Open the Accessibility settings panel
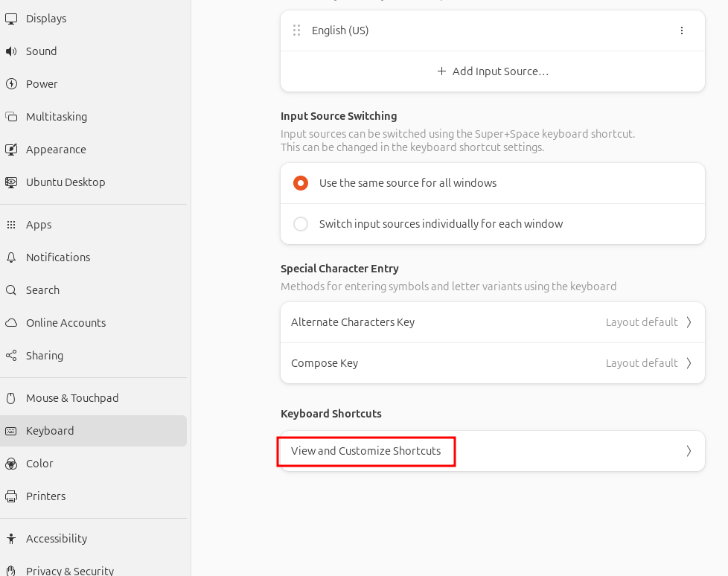The height and width of the screenshot is (576, 728). (57, 539)
